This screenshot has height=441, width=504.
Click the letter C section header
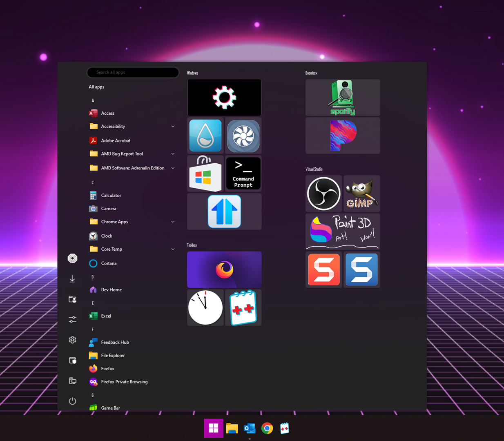(x=93, y=183)
